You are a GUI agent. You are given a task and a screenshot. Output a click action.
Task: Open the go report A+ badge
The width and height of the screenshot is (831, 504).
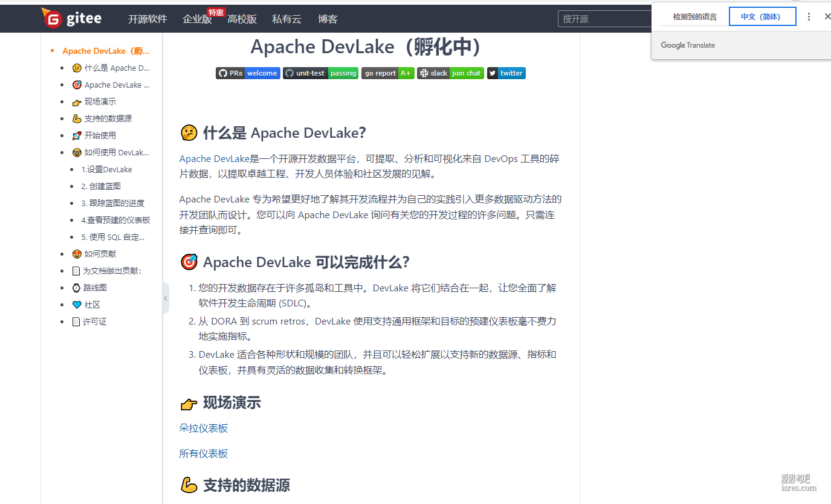click(387, 73)
